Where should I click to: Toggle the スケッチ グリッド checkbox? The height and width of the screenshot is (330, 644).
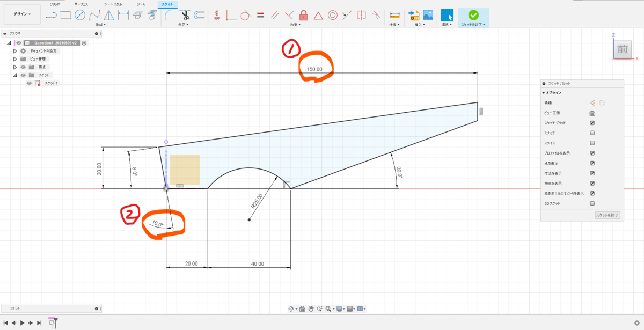592,123
